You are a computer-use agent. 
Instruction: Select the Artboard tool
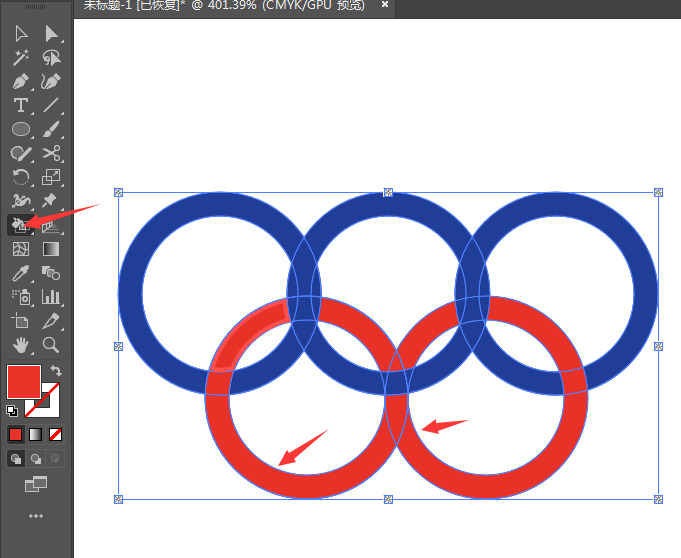point(20,321)
